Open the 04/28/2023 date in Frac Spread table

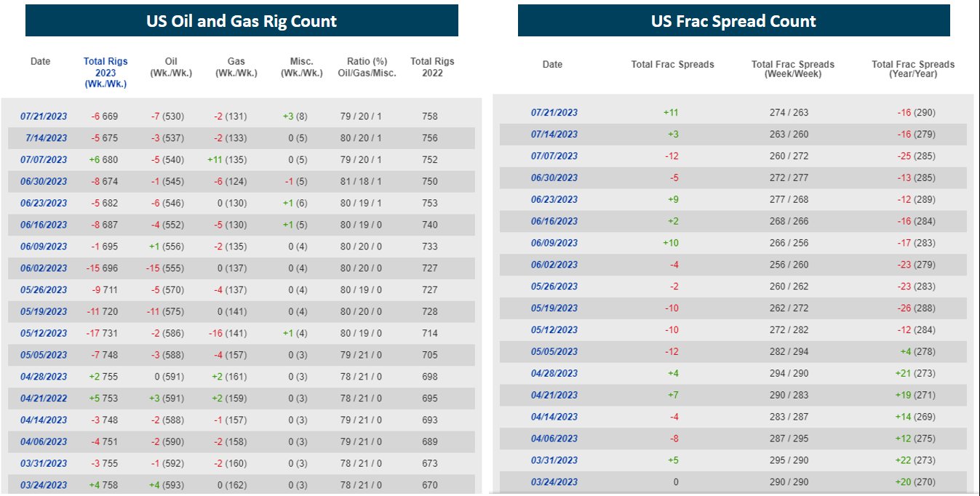[x=554, y=374]
